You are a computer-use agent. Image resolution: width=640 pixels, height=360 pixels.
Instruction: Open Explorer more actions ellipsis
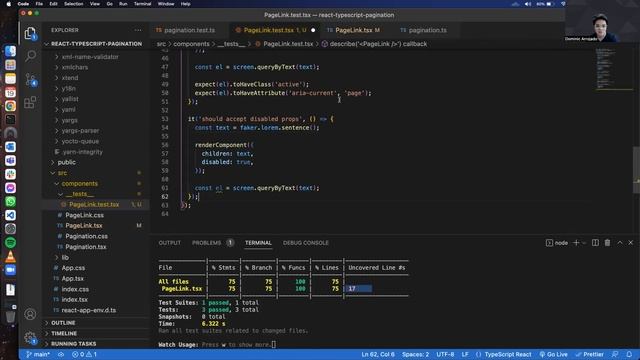138,30
